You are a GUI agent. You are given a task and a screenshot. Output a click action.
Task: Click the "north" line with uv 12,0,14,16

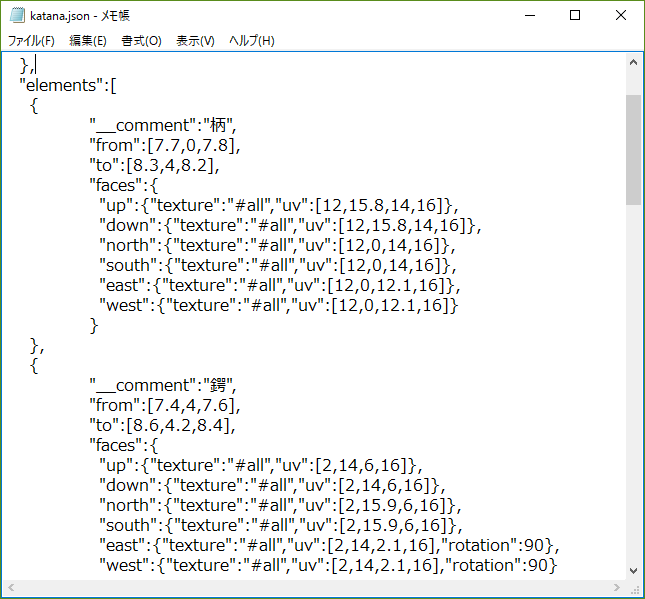(x=277, y=245)
